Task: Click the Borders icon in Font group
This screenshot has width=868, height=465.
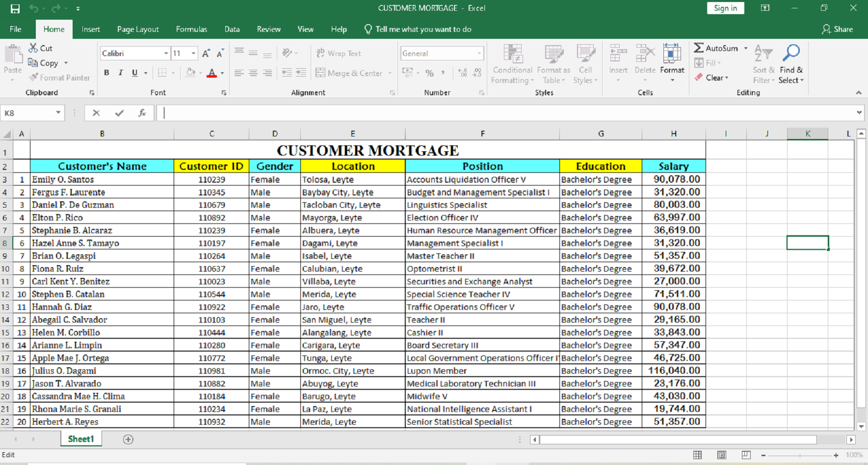Action: click(162, 73)
